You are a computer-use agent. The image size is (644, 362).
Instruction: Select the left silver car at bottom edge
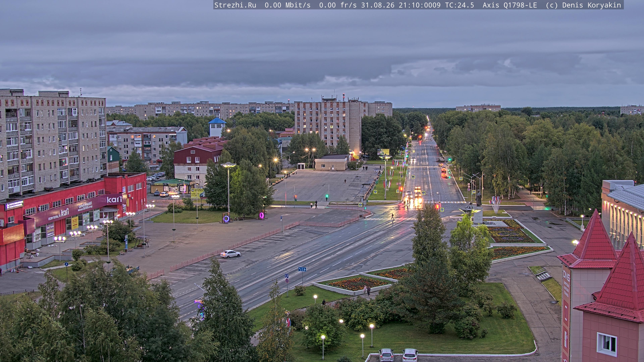[x=386, y=355]
